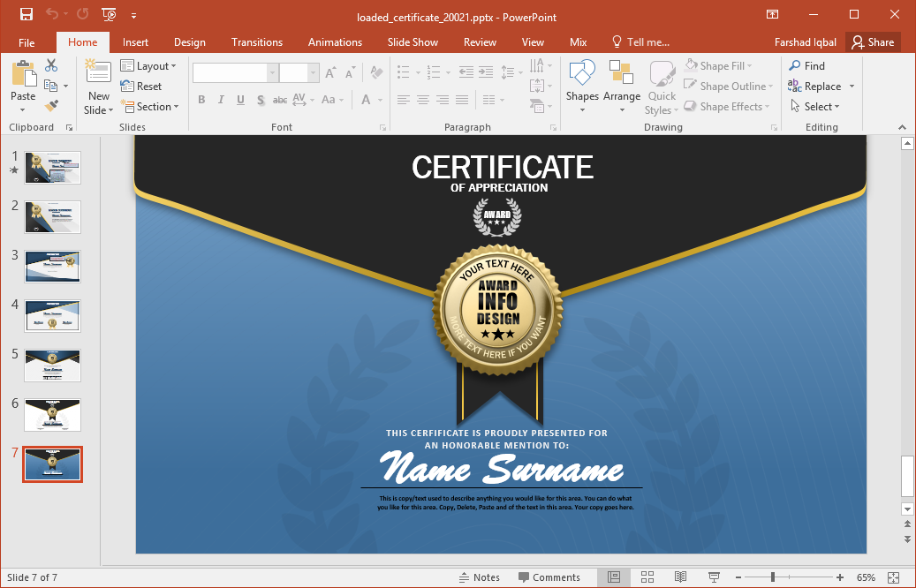Switch to the Design tab
The width and height of the screenshot is (916, 588).
coord(189,42)
